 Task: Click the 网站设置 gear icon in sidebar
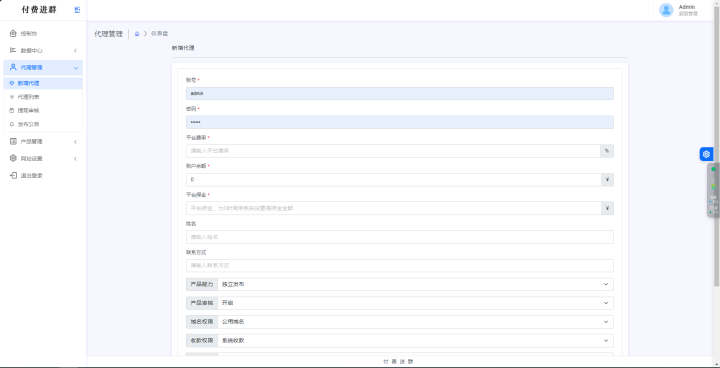13,159
